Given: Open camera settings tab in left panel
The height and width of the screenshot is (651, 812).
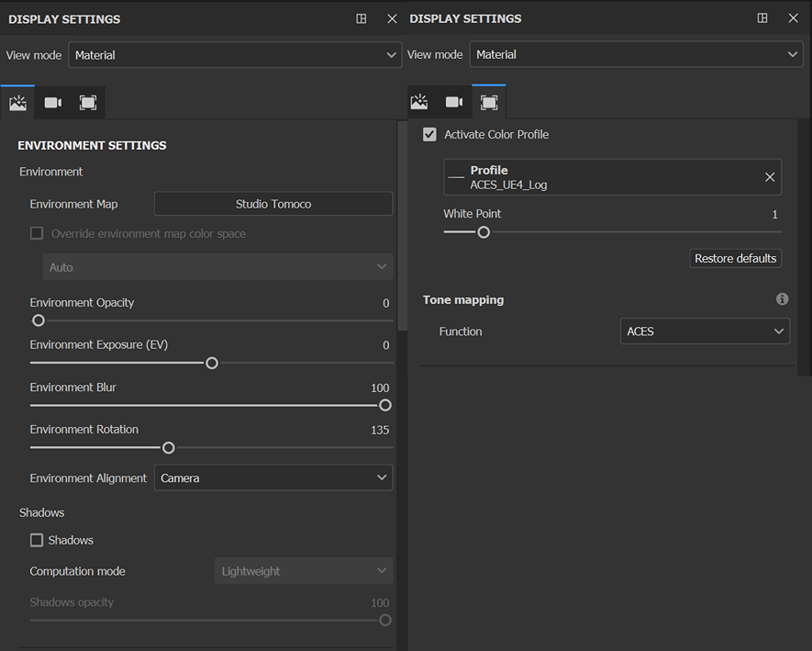Looking at the screenshot, I should (x=53, y=103).
